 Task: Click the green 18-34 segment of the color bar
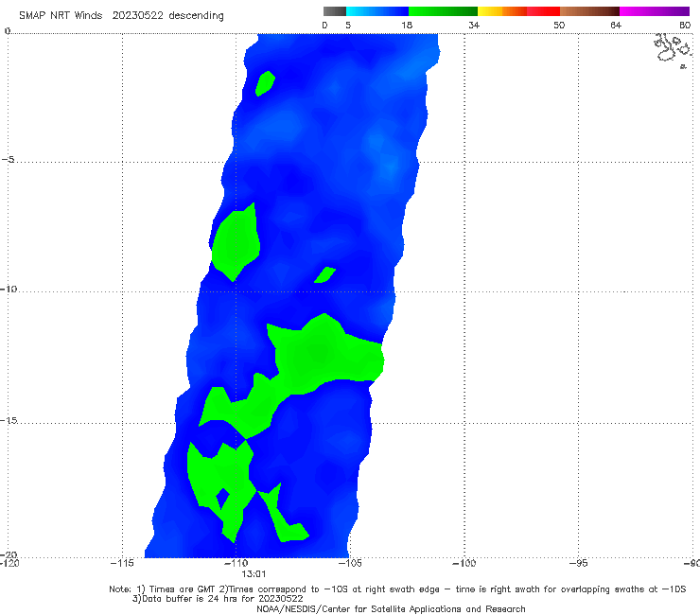pos(443,11)
